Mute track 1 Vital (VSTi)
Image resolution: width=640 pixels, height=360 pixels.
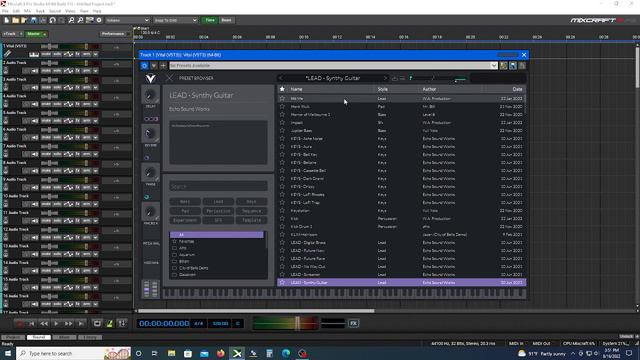pos(46,54)
